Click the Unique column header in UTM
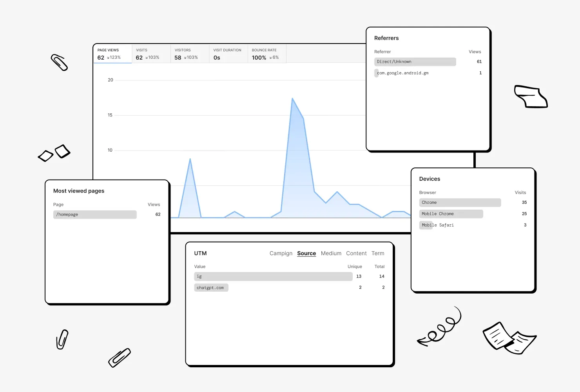The height and width of the screenshot is (392, 580). (355, 267)
